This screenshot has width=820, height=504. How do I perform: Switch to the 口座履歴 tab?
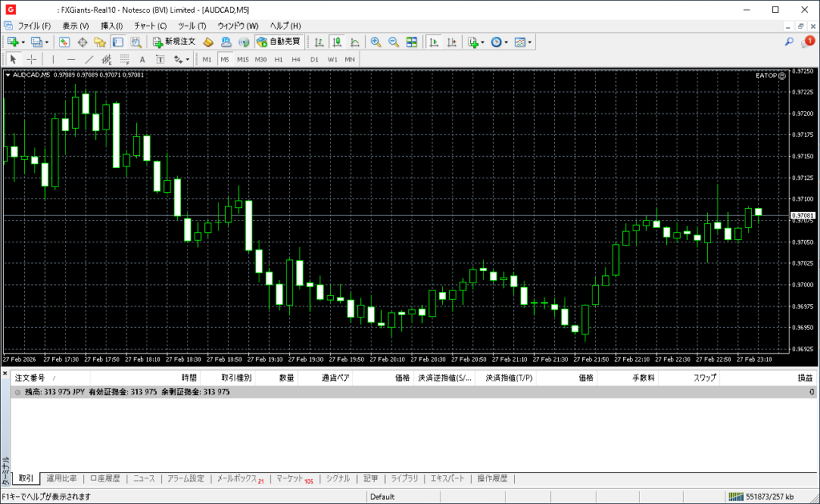click(105, 478)
